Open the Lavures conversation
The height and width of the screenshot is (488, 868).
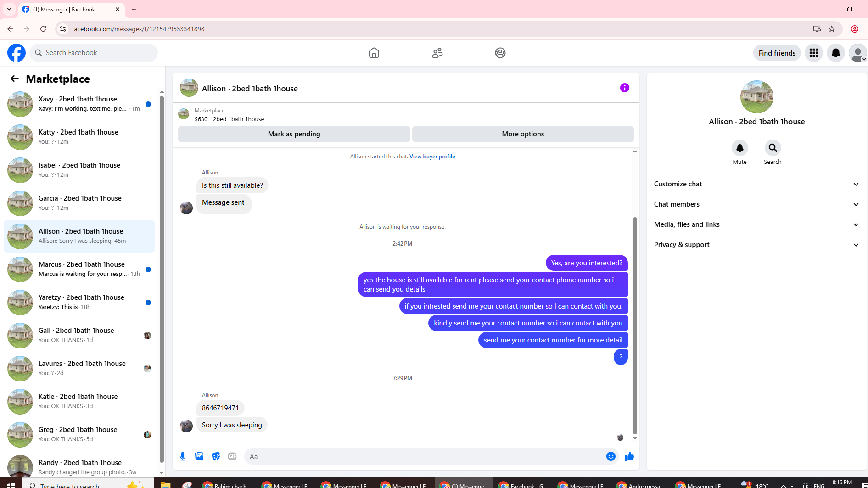pyautogui.click(x=79, y=369)
